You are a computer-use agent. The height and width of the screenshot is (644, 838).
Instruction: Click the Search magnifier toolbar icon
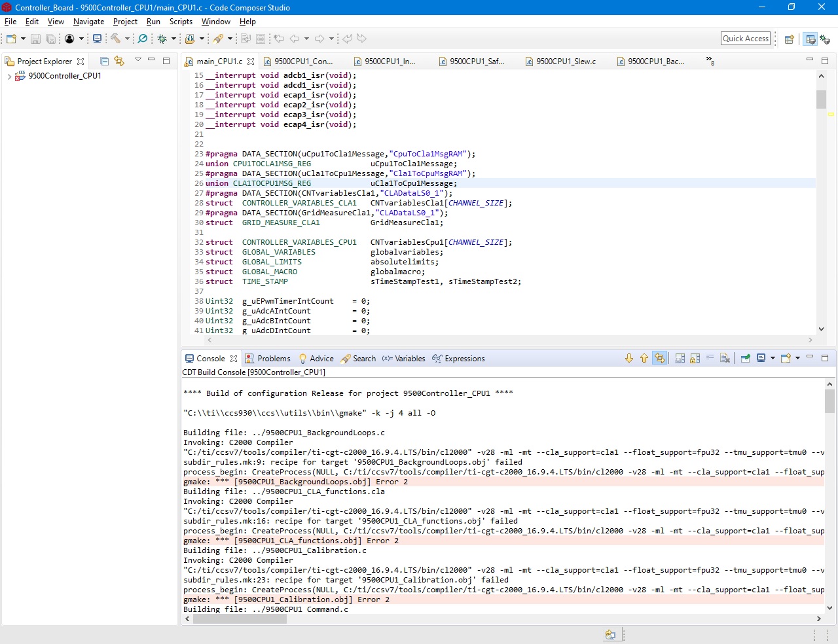[x=142, y=39]
